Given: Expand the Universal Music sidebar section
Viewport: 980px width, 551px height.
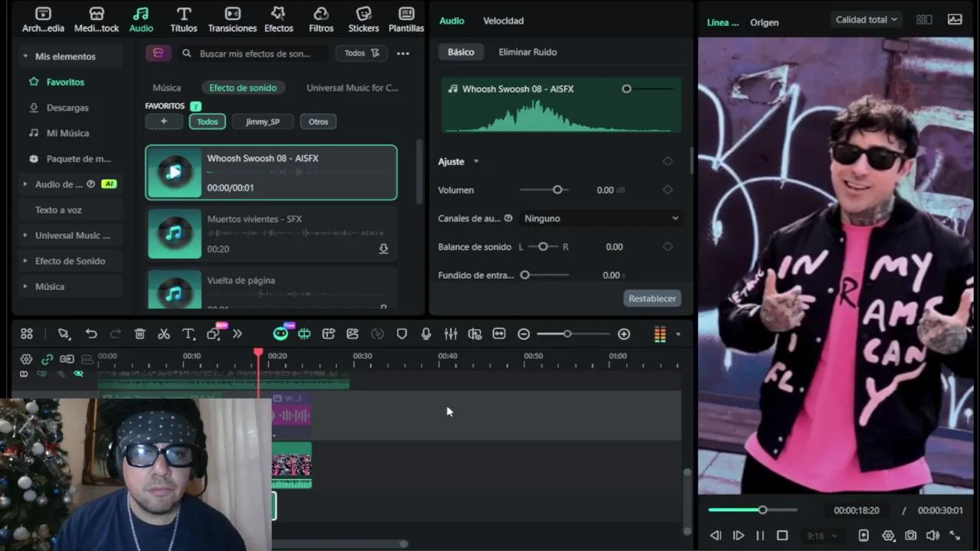Looking at the screenshot, I should coord(25,236).
